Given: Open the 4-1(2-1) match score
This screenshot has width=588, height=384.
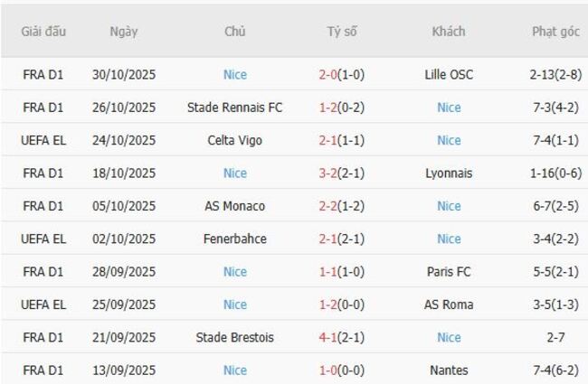Looking at the screenshot, I should [x=342, y=337].
